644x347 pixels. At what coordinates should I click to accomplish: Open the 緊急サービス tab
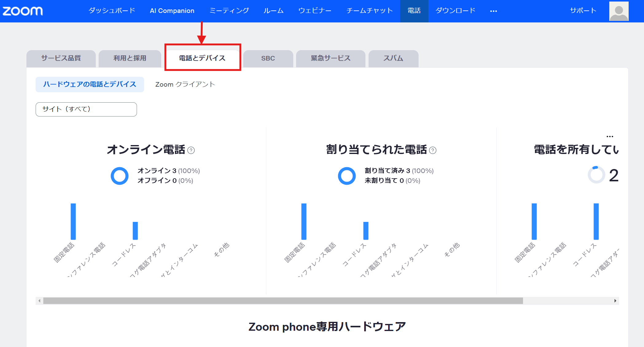(330, 58)
